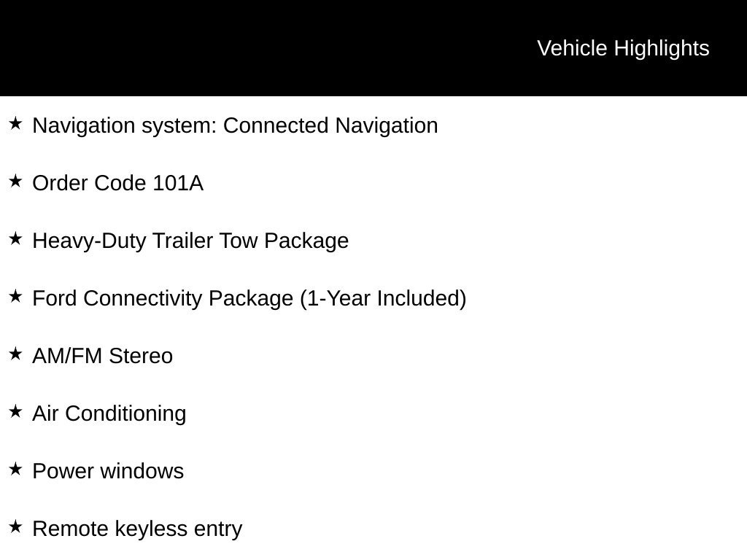Click the star beside Navigation system
The height and width of the screenshot is (560, 747).
point(15,124)
